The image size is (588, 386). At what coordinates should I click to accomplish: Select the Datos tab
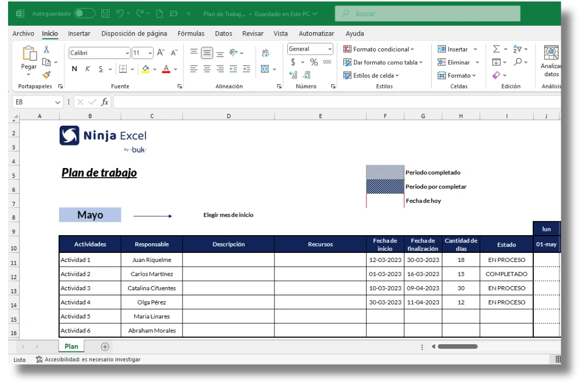[x=223, y=33]
